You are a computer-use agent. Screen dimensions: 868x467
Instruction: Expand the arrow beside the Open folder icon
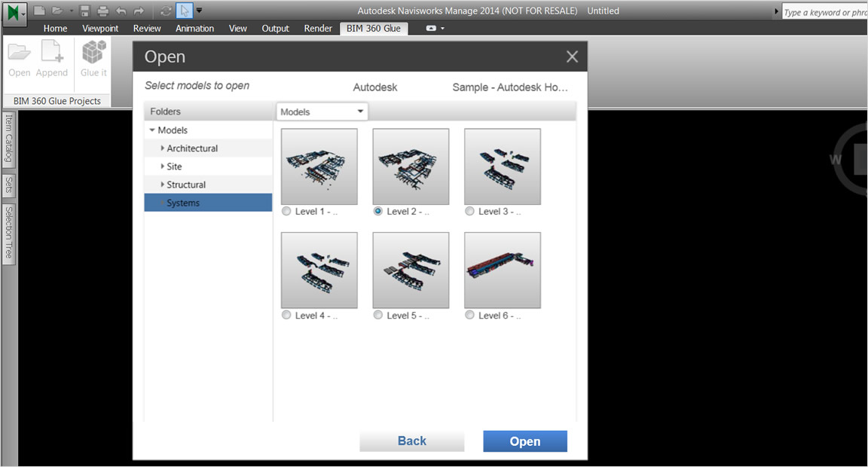coord(72,11)
